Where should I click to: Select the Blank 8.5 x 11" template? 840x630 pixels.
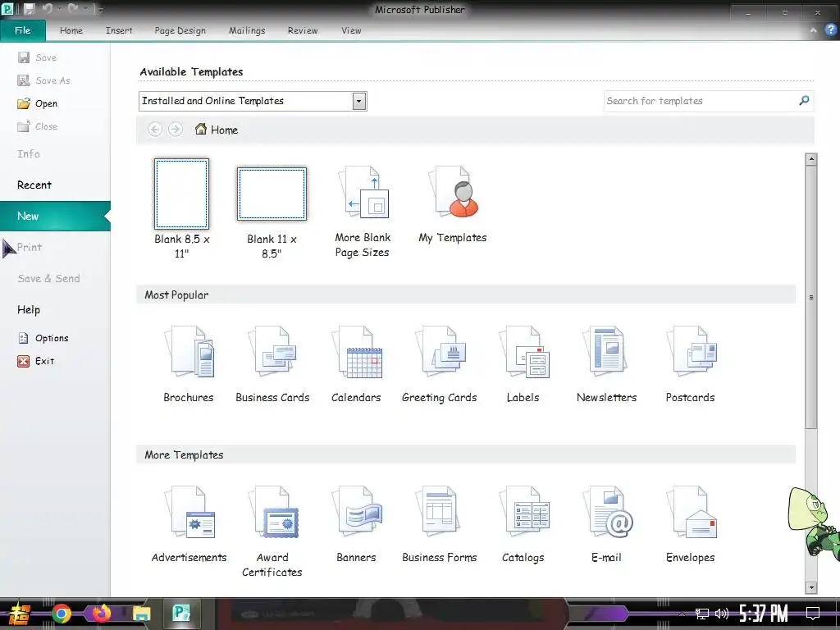coord(181,208)
